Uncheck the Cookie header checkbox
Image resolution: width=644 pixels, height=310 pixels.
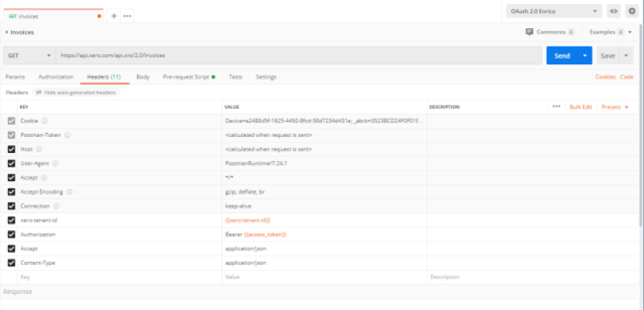[x=11, y=121]
